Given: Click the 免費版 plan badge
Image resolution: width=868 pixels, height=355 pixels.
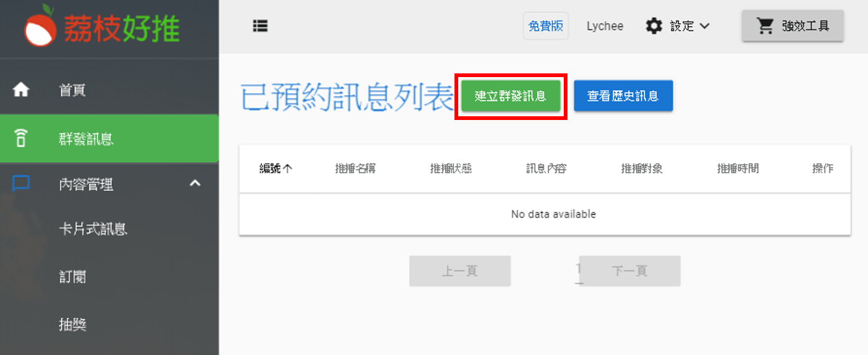Looking at the screenshot, I should click(545, 26).
